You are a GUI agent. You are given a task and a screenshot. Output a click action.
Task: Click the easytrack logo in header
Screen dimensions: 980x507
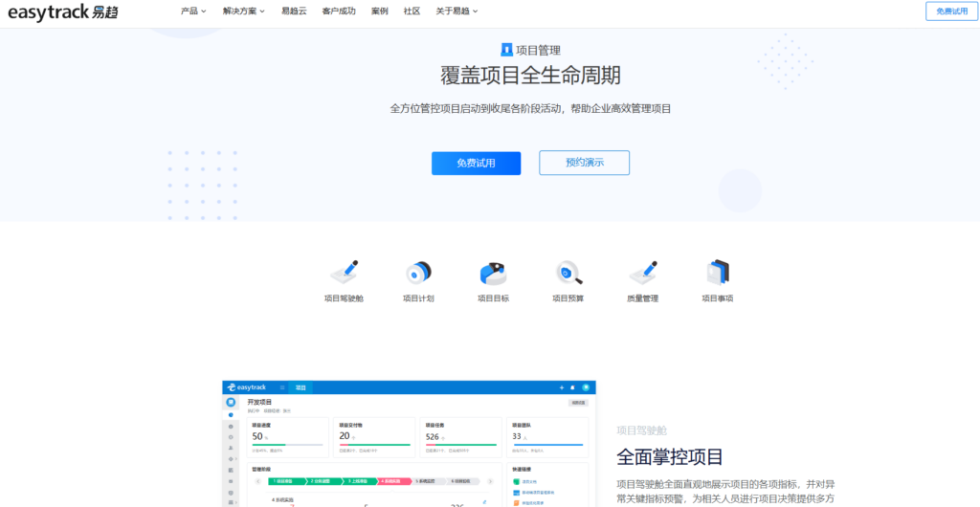click(62, 11)
